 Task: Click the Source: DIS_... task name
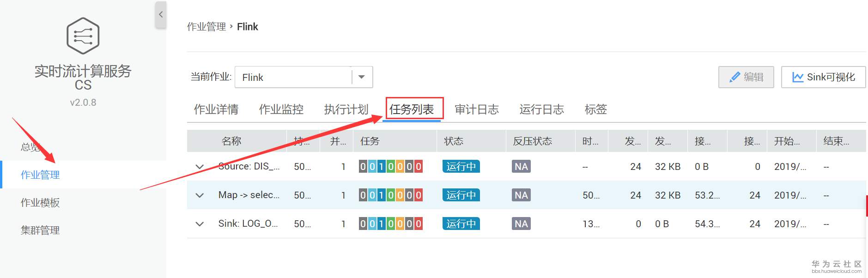click(x=249, y=166)
